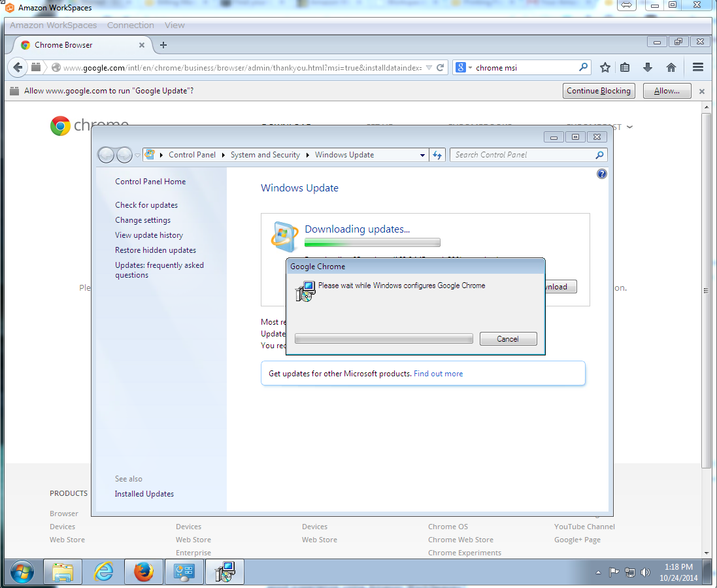Select the Chrome Browser tab

82,45
